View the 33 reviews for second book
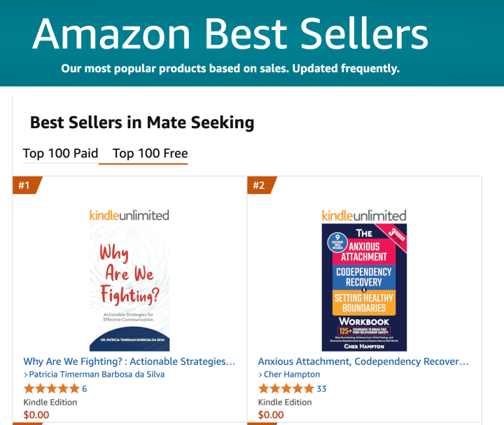504x425 pixels. coord(321,389)
